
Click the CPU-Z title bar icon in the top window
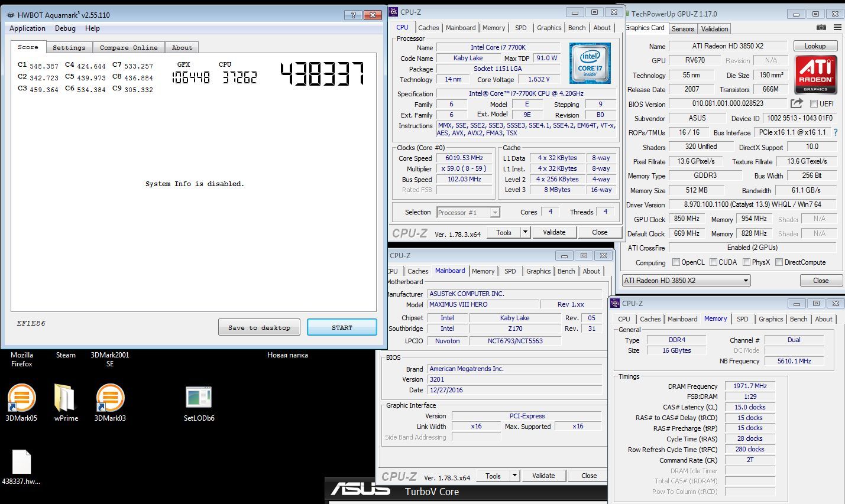[394, 12]
